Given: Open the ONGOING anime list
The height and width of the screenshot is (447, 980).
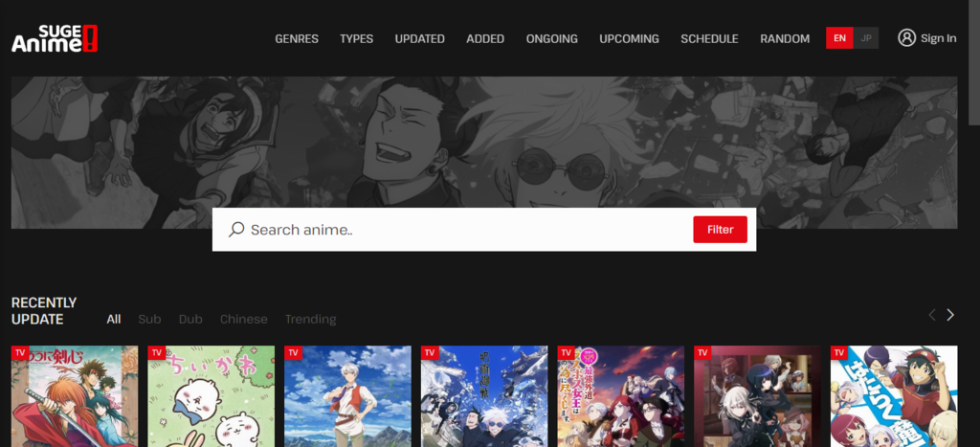Looking at the screenshot, I should click(552, 38).
